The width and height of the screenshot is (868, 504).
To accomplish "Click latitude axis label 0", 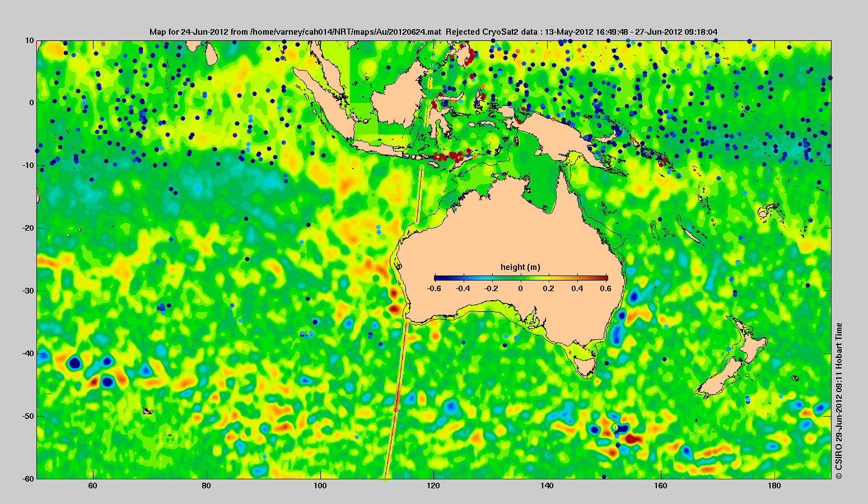I will 32,103.
